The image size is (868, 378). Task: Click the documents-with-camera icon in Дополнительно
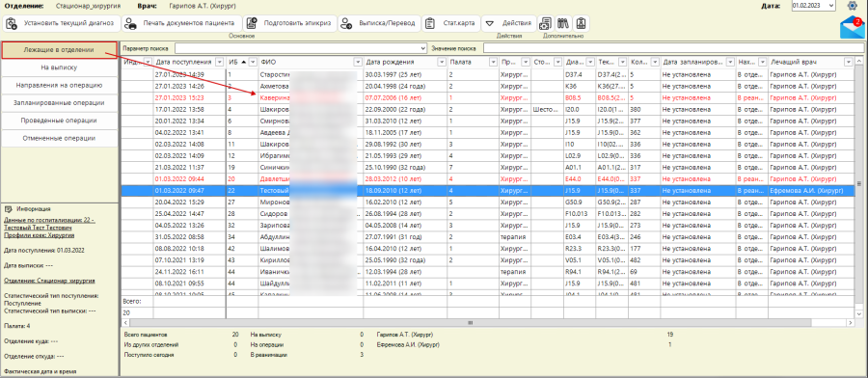coord(545,23)
